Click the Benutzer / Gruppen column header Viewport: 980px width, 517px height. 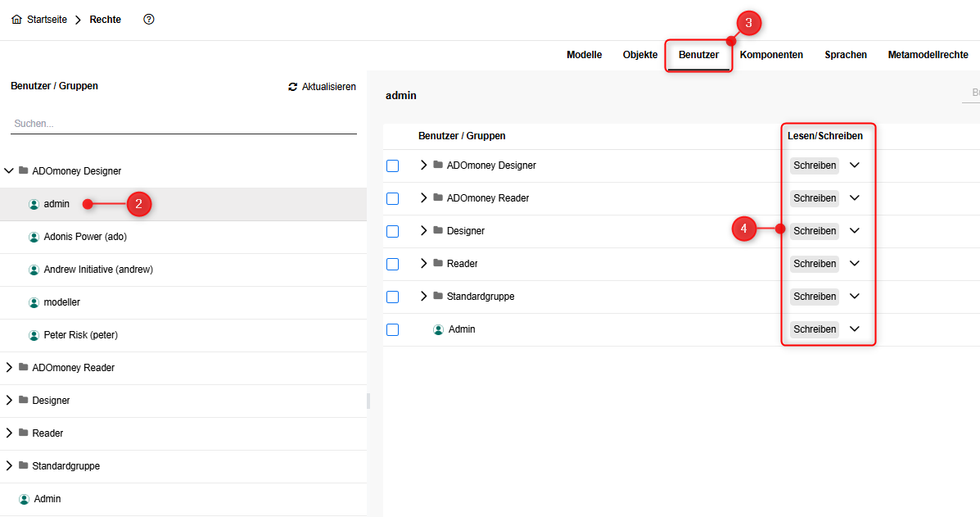point(462,136)
